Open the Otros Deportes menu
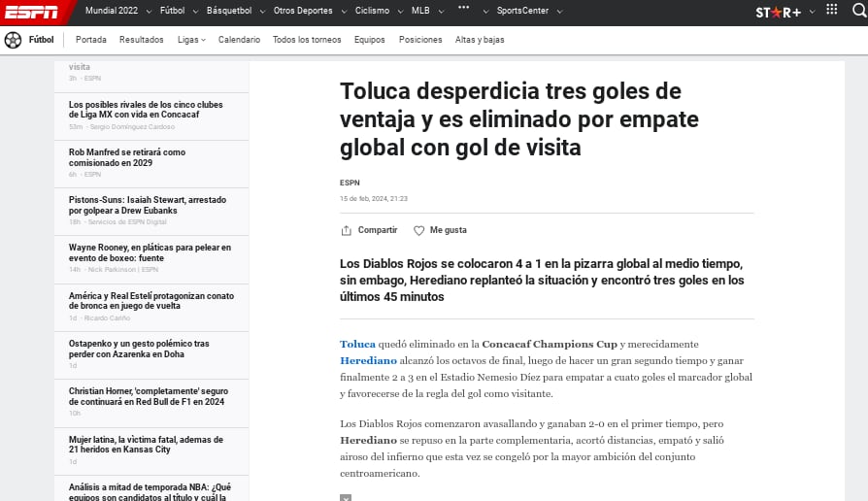868x501 pixels. point(303,11)
